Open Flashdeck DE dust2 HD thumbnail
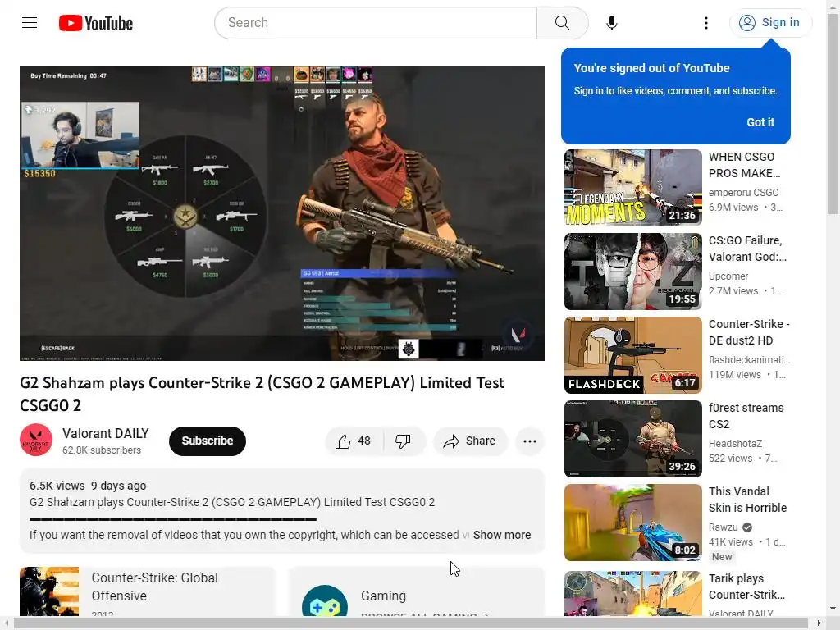Viewport: 840px width, 630px height. pyautogui.click(x=632, y=354)
